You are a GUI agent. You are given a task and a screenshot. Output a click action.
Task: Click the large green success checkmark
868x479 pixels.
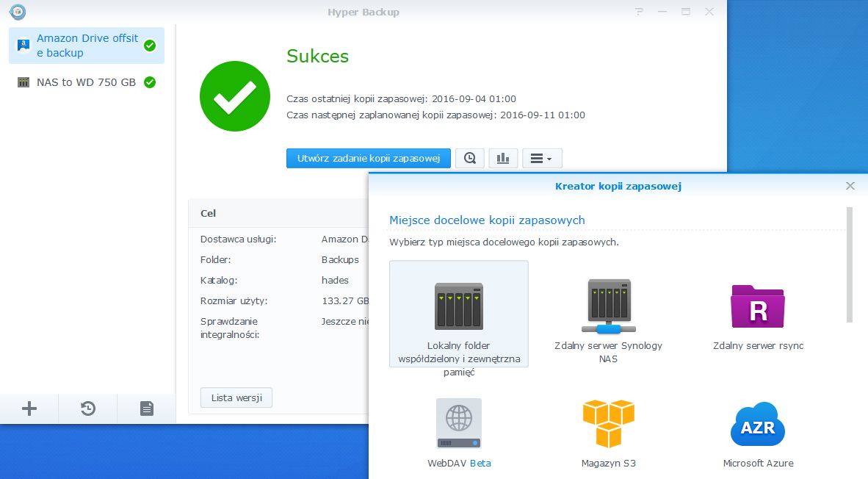[x=235, y=96]
